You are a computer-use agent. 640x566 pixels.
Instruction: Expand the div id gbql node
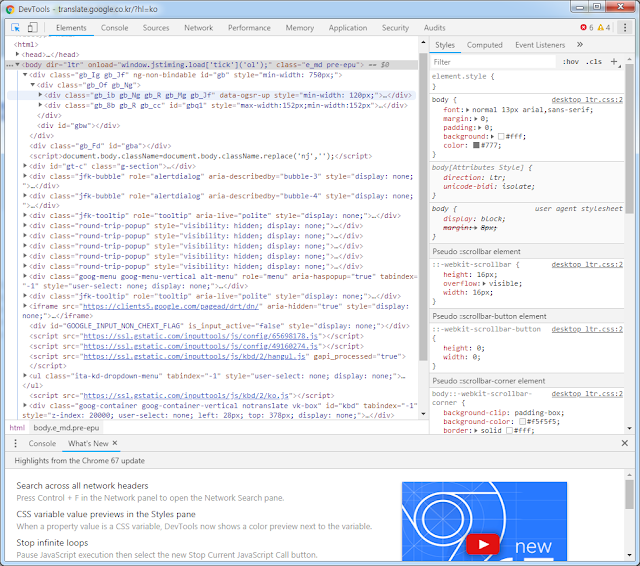pos(40,105)
